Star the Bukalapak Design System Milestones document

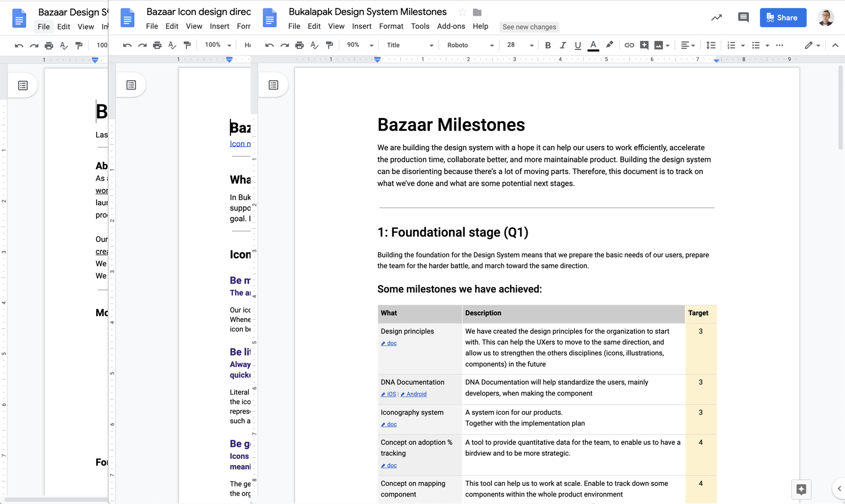(x=462, y=12)
